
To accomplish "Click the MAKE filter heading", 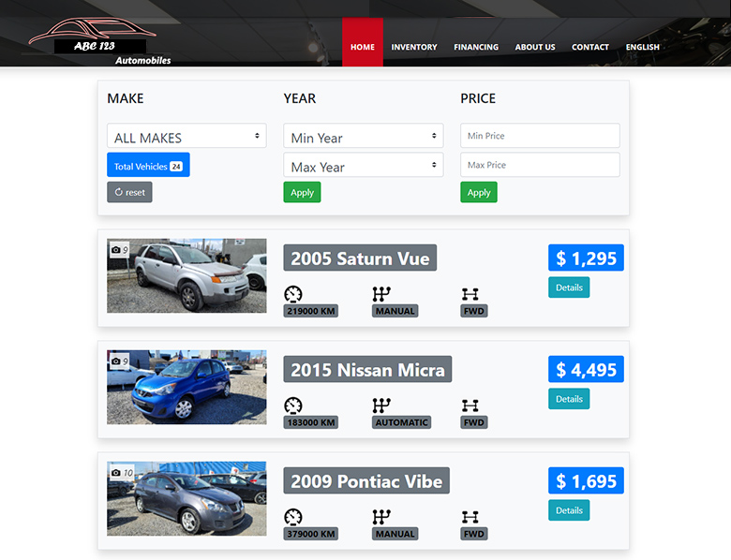I will [126, 98].
